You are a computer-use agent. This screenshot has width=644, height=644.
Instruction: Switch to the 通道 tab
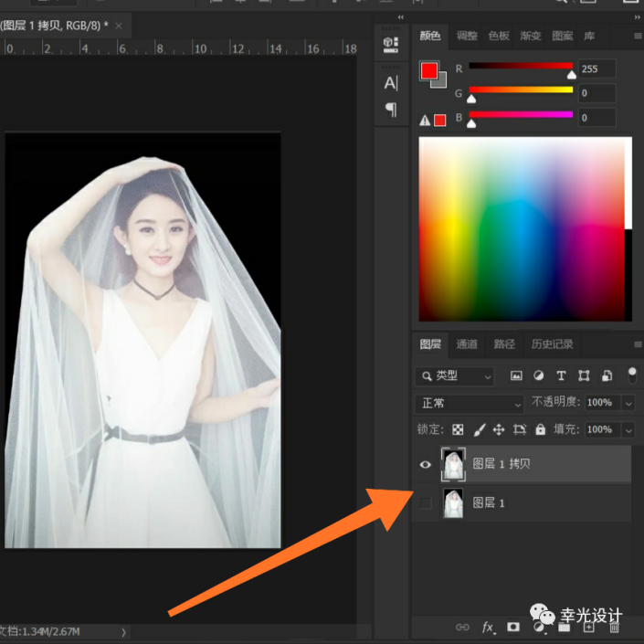pyautogui.click(x=467, y=344)
